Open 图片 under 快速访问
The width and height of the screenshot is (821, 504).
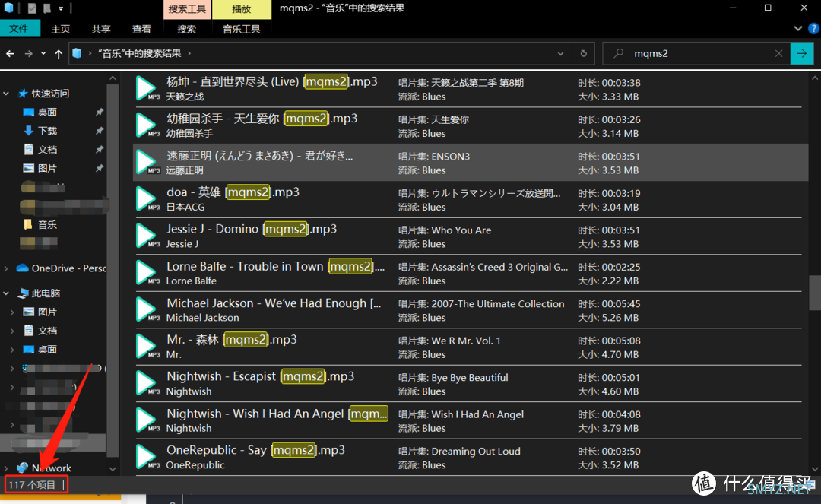coord(47,169)
